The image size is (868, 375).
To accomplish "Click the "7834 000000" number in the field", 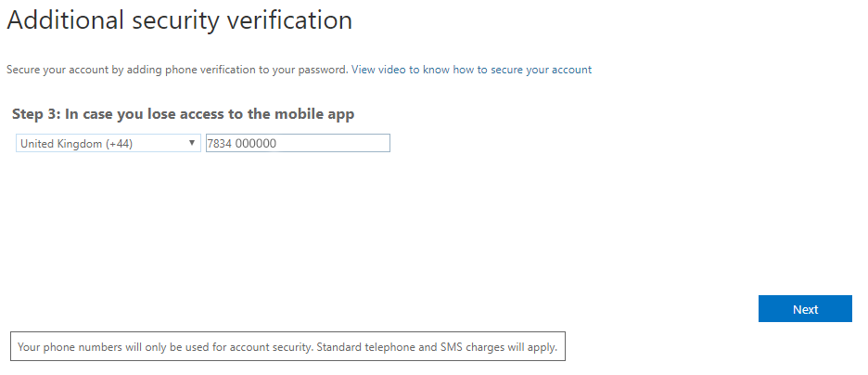I will [243, 144].
